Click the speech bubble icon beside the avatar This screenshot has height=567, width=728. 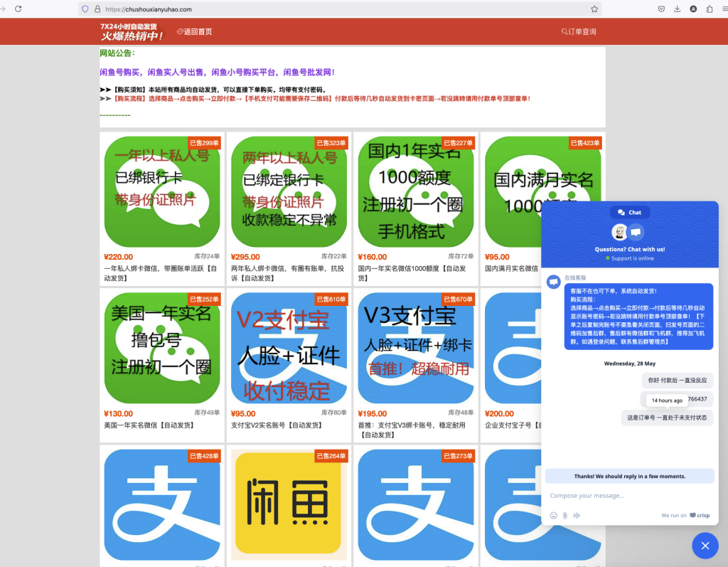tap(636, 231)
